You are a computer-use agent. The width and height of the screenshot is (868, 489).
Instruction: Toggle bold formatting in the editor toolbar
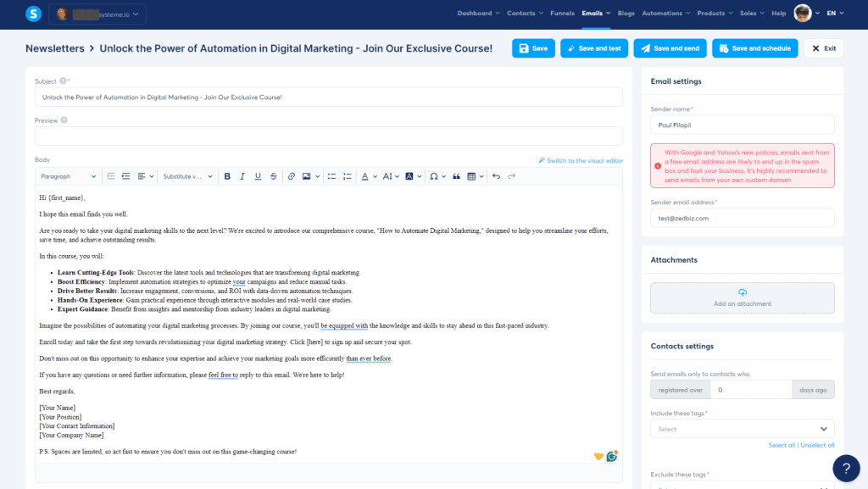227,176
